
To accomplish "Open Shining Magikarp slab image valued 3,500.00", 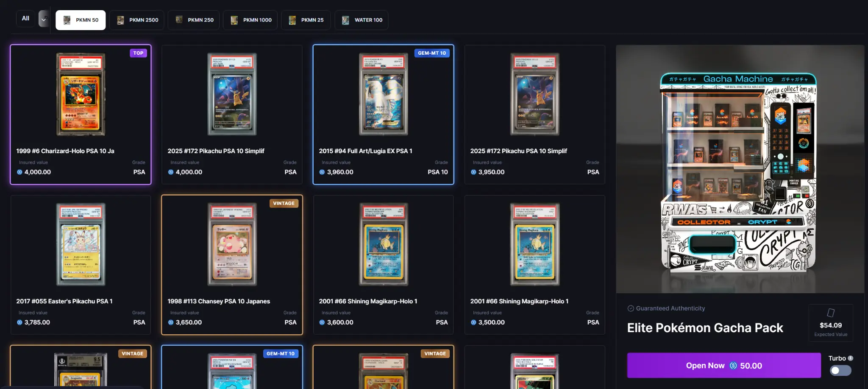I will pos(535,244).
